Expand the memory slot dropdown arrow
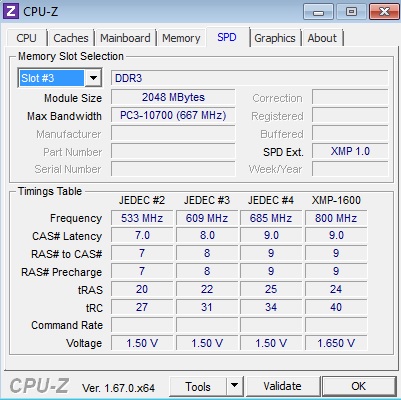The height and width of the screenshot is (400, 401). (93, 78)
